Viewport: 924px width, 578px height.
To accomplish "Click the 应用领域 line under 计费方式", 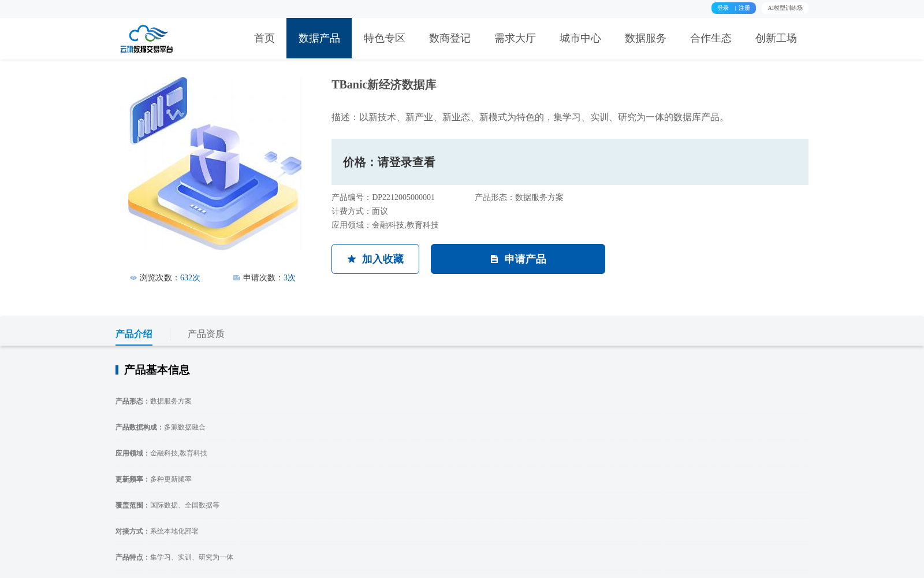I will [385, 225].
